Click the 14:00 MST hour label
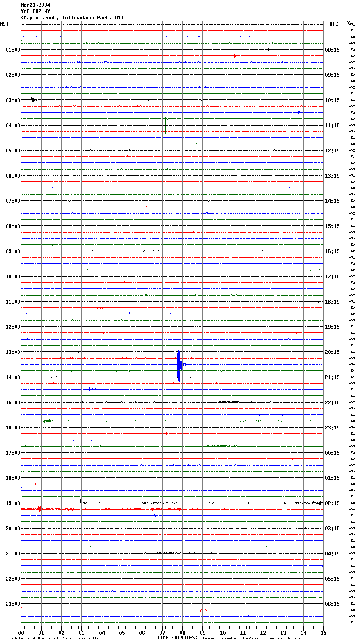The height and width of the screenshot is (644, 357). (13, 377)
